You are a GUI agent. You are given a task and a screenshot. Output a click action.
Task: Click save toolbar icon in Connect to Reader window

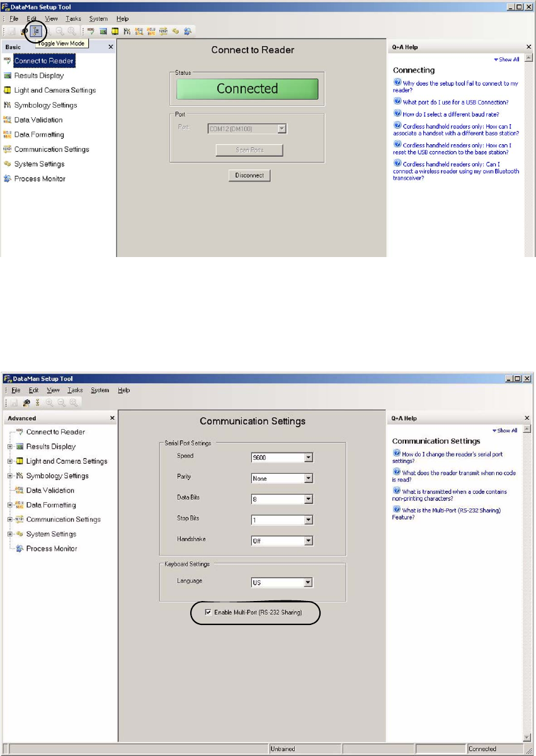point(12,31)
